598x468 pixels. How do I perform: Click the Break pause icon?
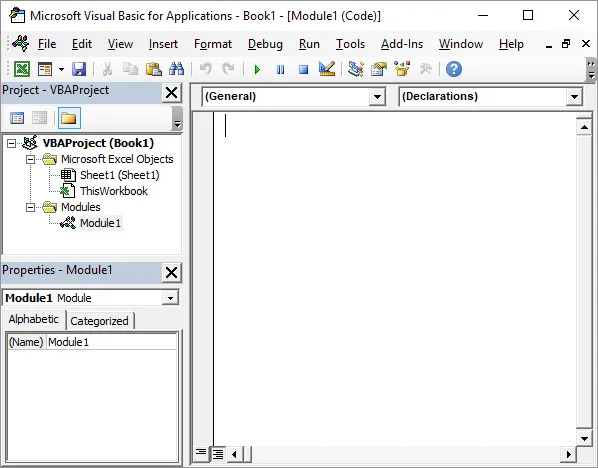coord(280,69)
